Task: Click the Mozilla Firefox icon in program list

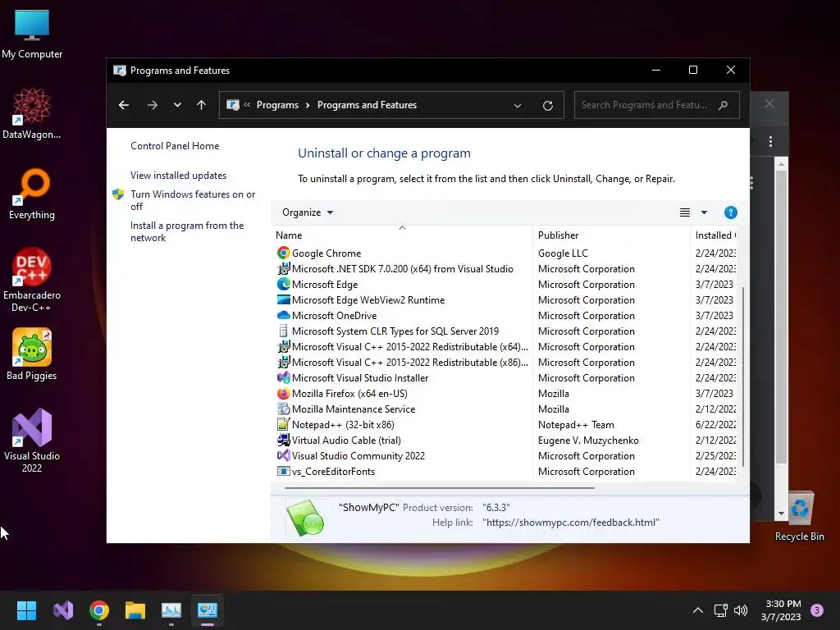Action: [283, 393]
